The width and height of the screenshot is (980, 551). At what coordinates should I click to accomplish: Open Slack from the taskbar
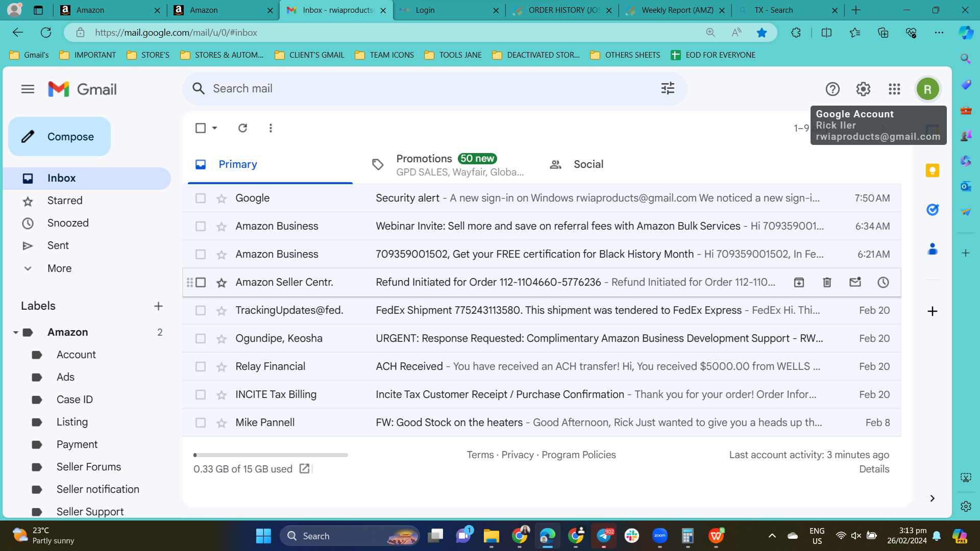(632, 536)
